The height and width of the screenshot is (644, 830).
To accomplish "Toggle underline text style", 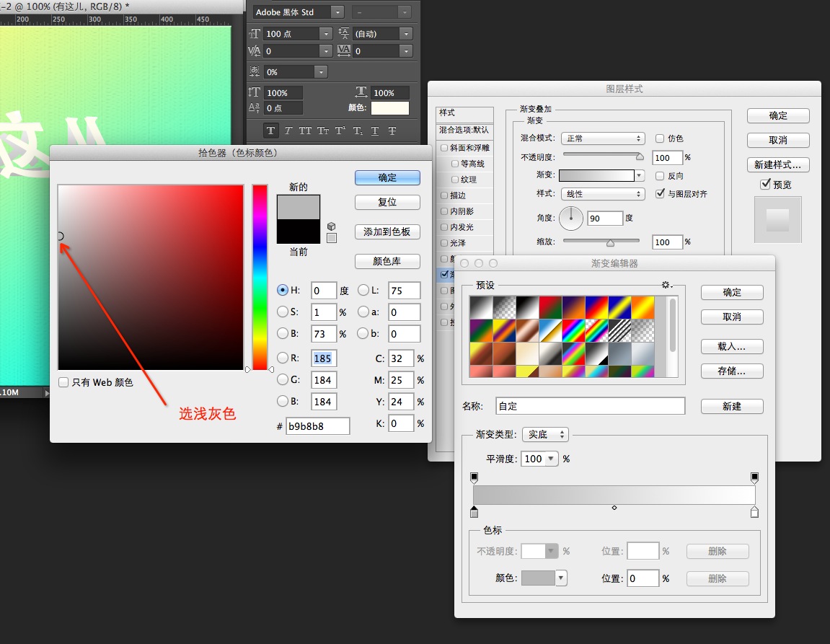I will click(375, 131).
